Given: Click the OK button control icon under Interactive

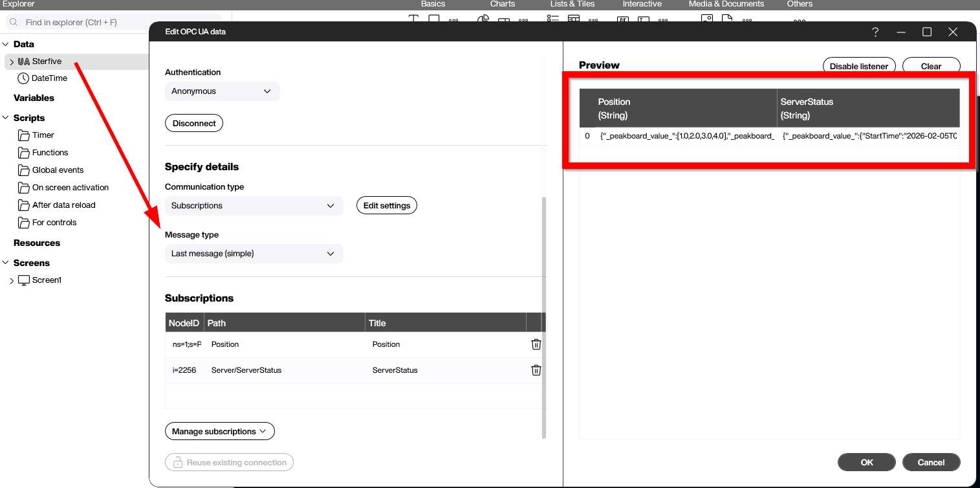Looking at the screenshot, I should tap(622, 20).
